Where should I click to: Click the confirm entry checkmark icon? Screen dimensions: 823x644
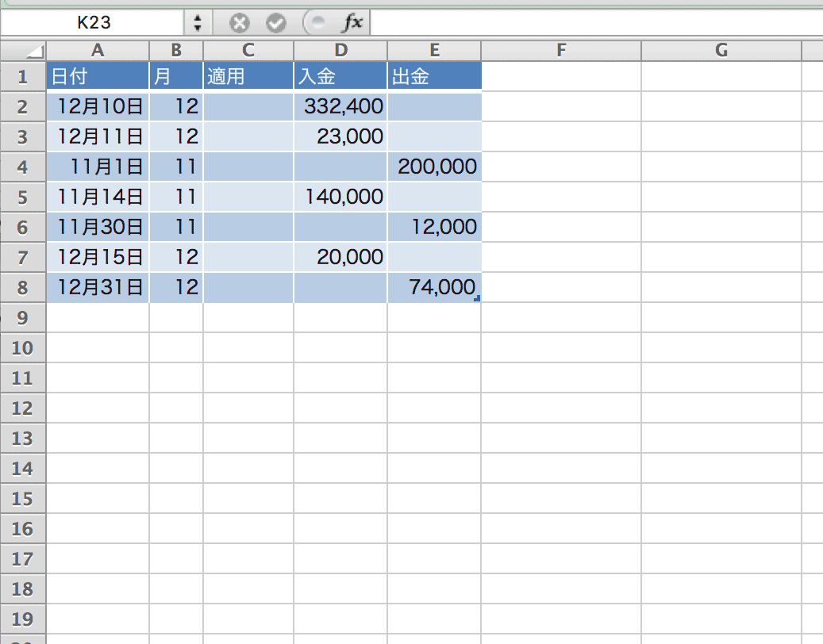click(275, 23)
